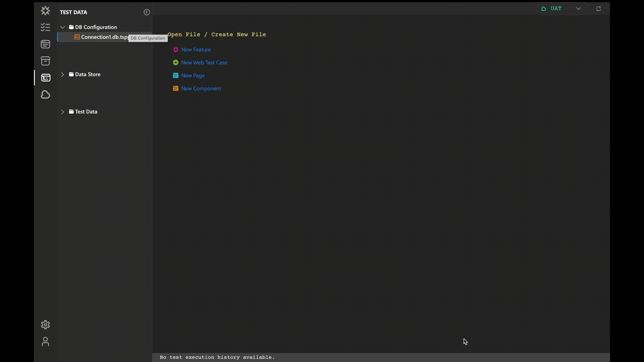Open Connection1.db file in tree
Viewport: 644px width, 362px height.
coord(104,37)
